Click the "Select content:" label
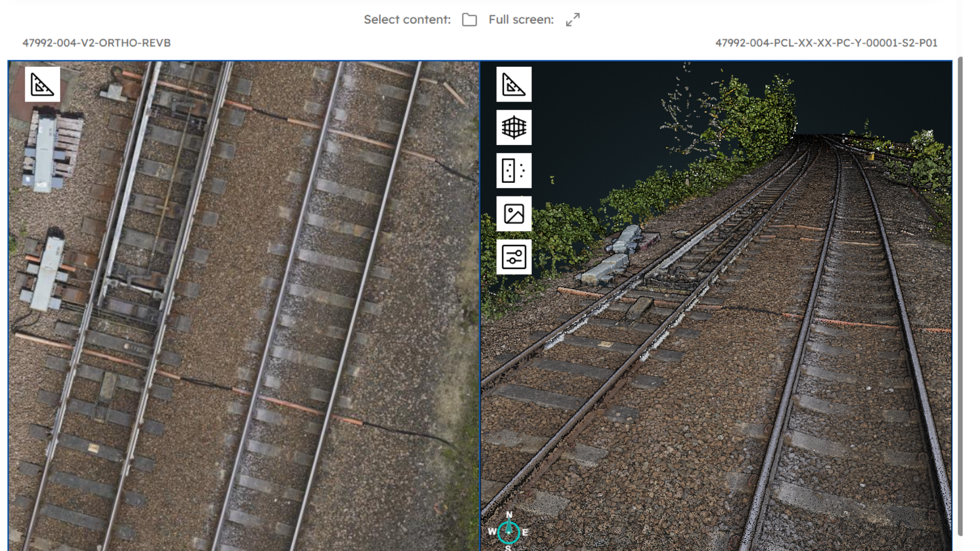 tap(407, 20)
